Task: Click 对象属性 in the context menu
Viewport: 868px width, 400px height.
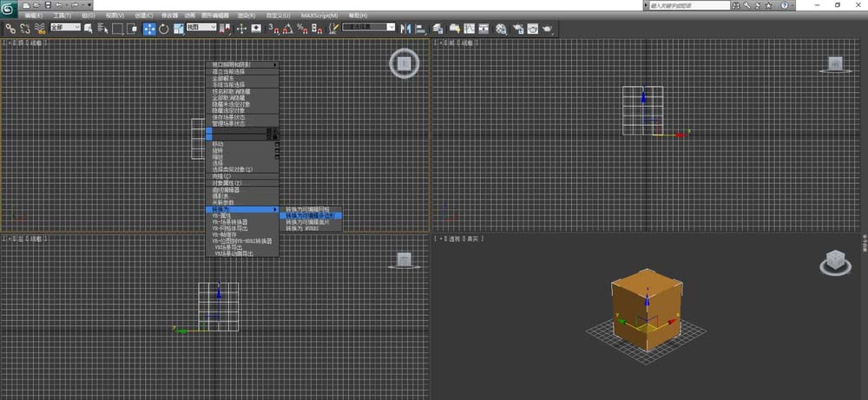Action: (x=227, y=183)
